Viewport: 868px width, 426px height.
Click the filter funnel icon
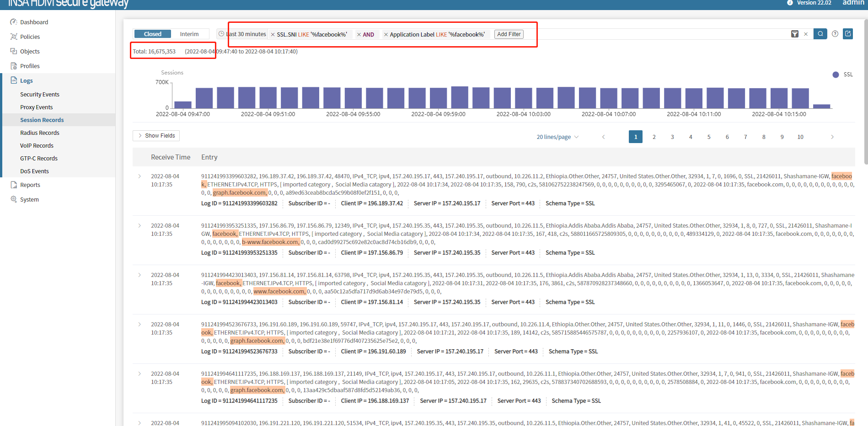click(795, 34)
